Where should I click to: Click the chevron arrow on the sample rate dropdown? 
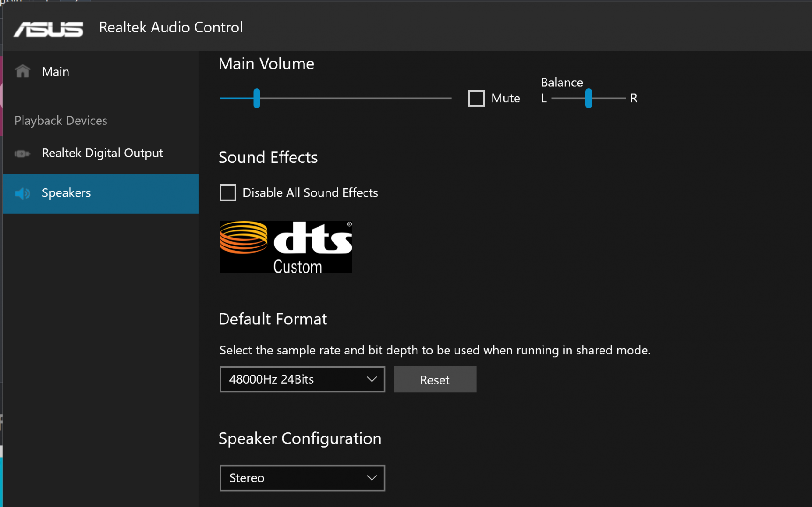pos(372,379)
